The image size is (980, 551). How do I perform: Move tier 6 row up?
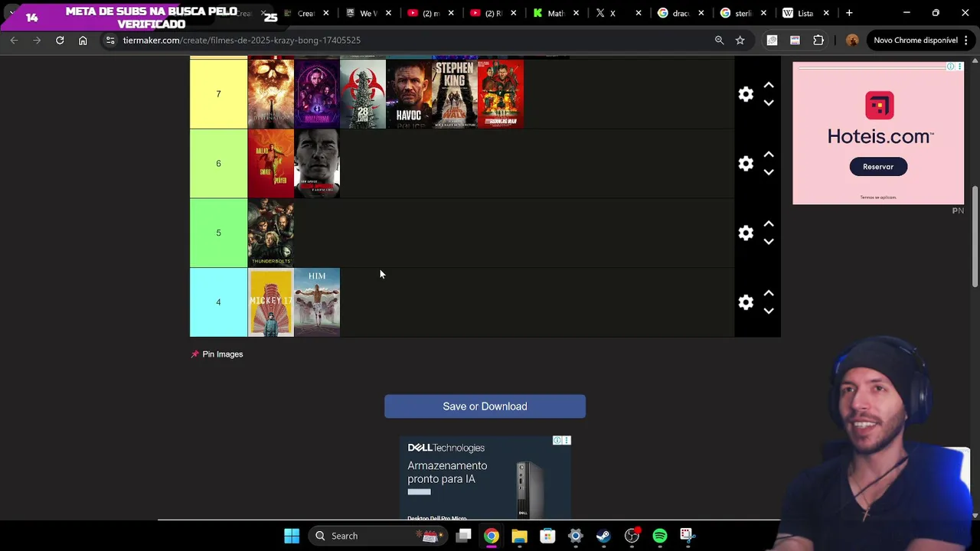click(769, 155)
